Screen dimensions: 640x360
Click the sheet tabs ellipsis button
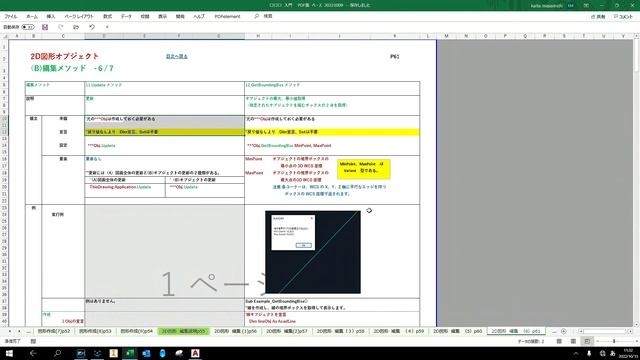[x=28, y=331]
